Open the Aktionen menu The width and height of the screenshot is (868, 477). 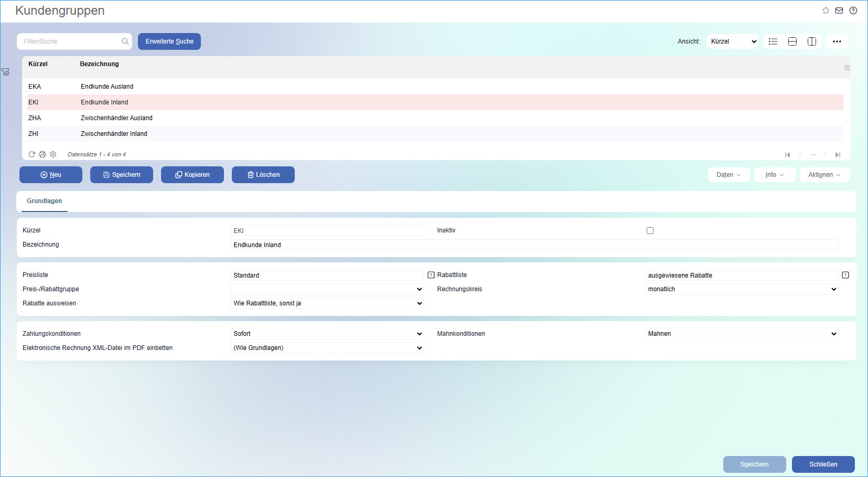pos(824,175)
